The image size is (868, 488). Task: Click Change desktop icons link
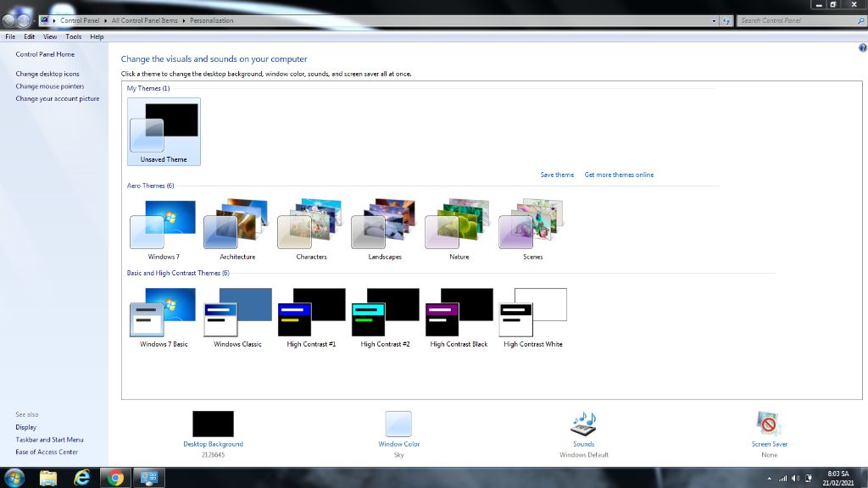47,74
